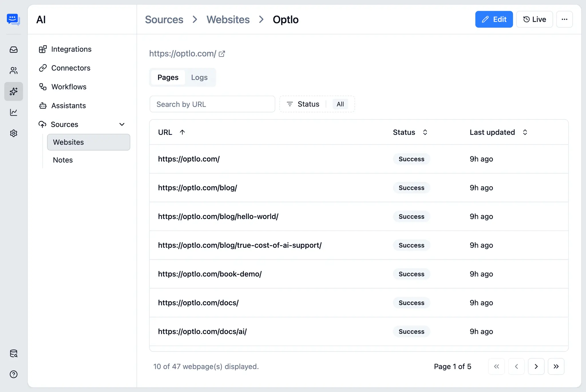Viewport: 586px width, 392px height.
Task: Open the Settings gear icon
Action: click(x=13, y=133)
